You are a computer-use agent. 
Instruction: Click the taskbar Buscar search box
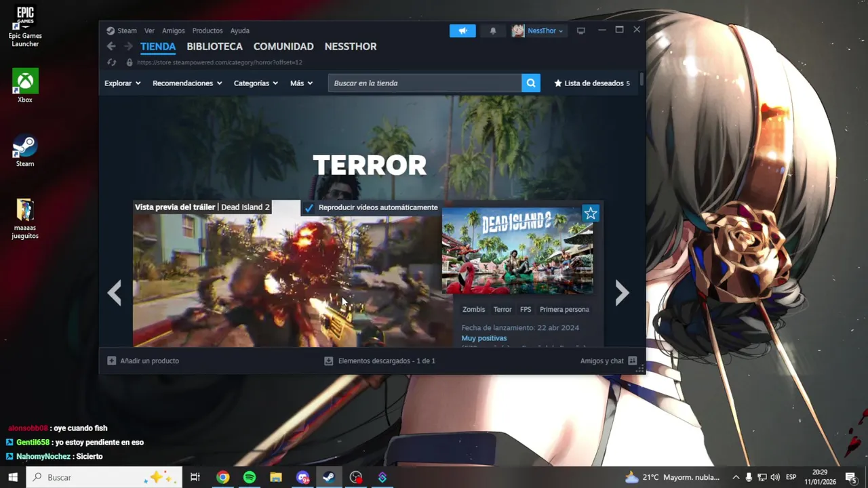(x=104, y=477)
